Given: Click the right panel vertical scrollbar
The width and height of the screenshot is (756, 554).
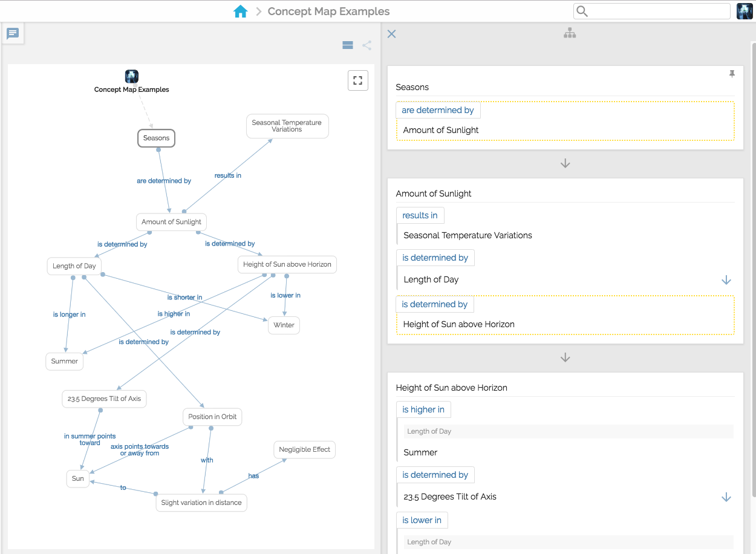Looking at the screenshot, I should [x=752, y=242].
